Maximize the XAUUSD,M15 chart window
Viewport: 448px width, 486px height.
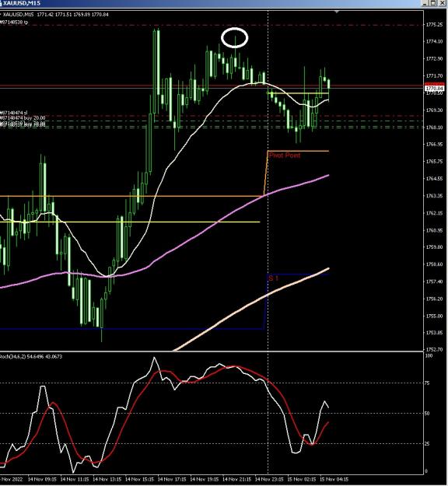click(433, 3)
